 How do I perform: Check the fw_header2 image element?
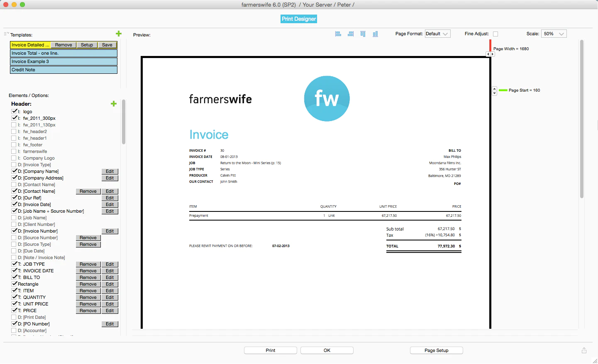point(14,131)
